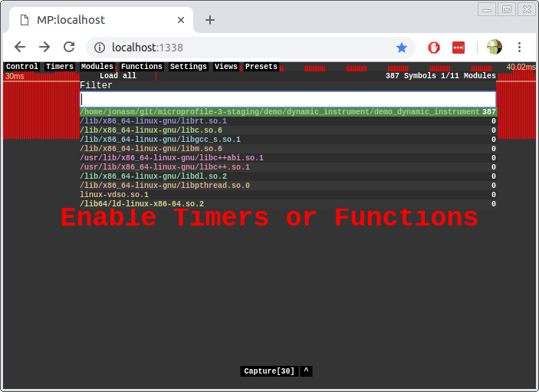
Task: Open Chrome three-dot menu
Action: click(519, 48)
